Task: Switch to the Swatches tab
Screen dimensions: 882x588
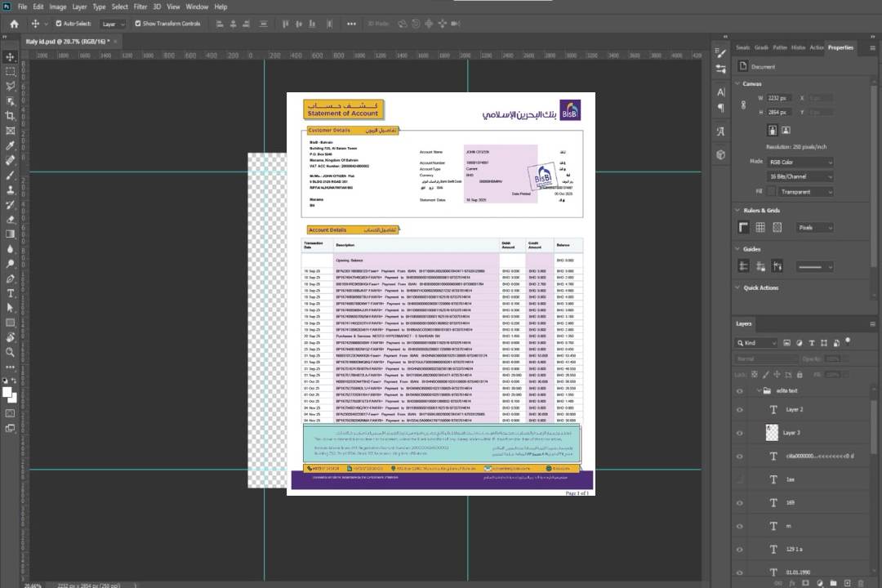Action: pyautogui.click(x=742, y=48)
